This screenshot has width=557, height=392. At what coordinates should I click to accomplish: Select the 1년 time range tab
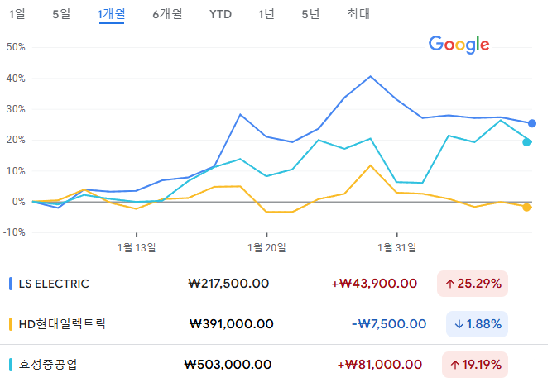[266, 14]
